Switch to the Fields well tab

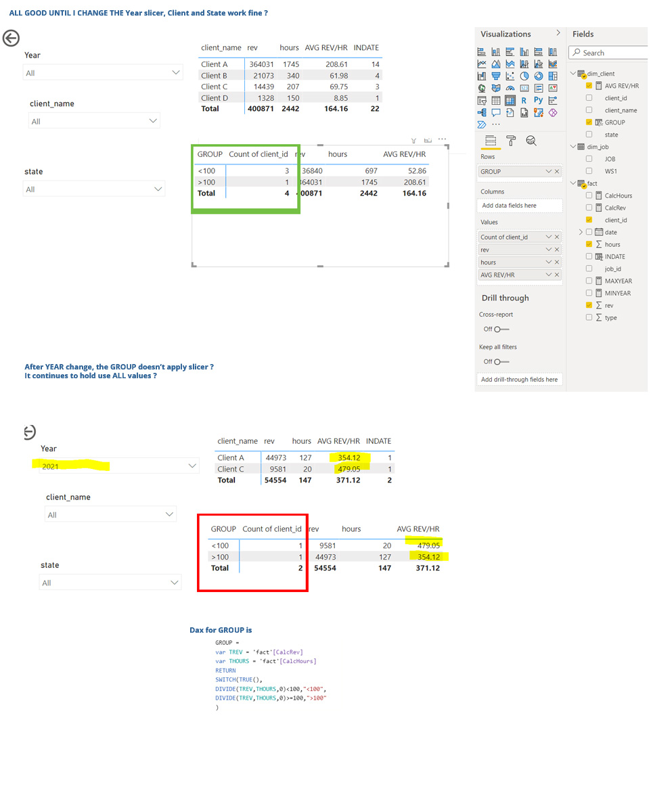pyautogui.click(x=491, y=140)
